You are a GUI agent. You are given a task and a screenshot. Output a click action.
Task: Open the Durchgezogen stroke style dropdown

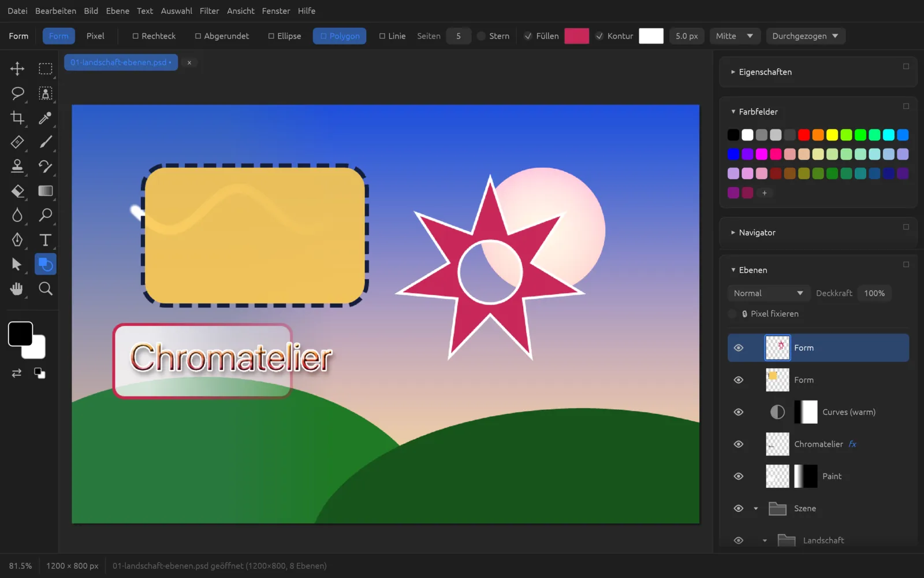coord(806,36)
